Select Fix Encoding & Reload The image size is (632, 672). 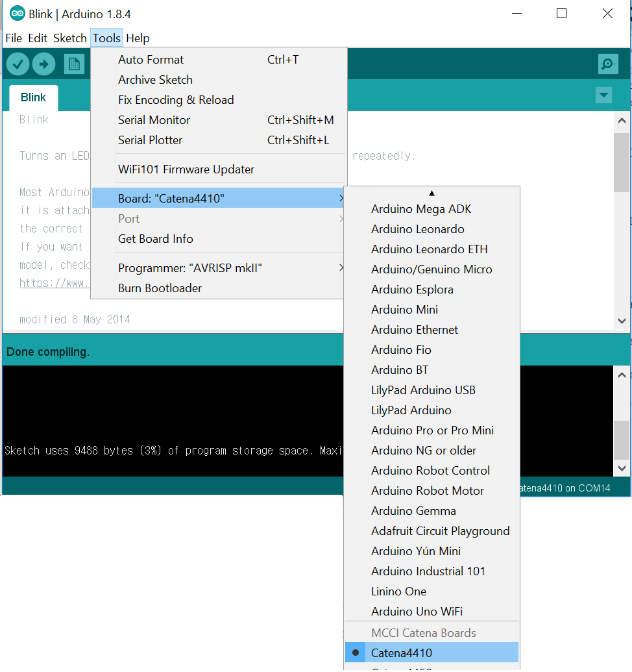pos(219,100)
